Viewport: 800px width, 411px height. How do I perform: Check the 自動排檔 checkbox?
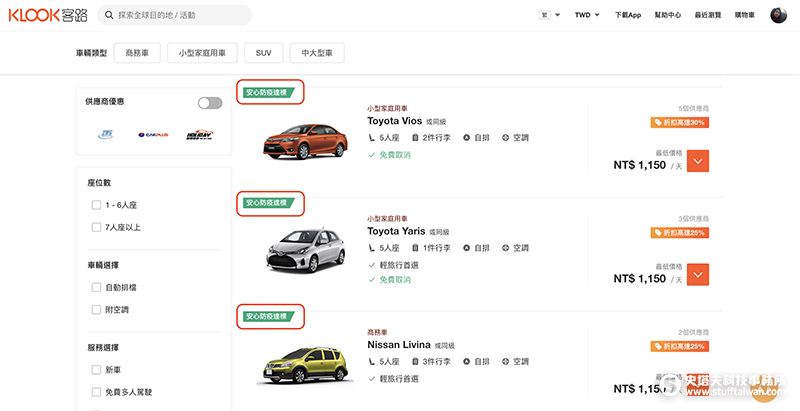coord(96,288)
